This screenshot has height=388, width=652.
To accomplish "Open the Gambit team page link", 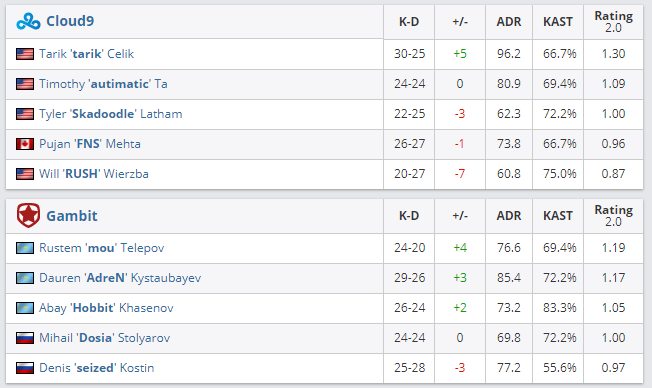I will 72,216.
